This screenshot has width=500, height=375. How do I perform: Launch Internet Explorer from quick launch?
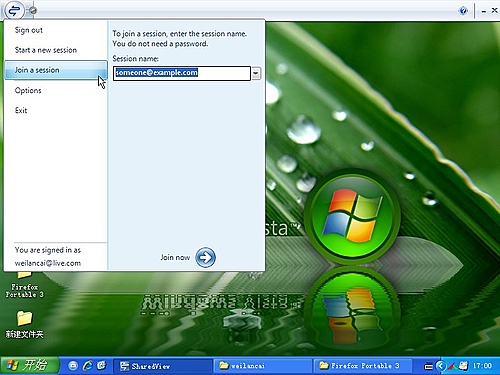[87, 366]
